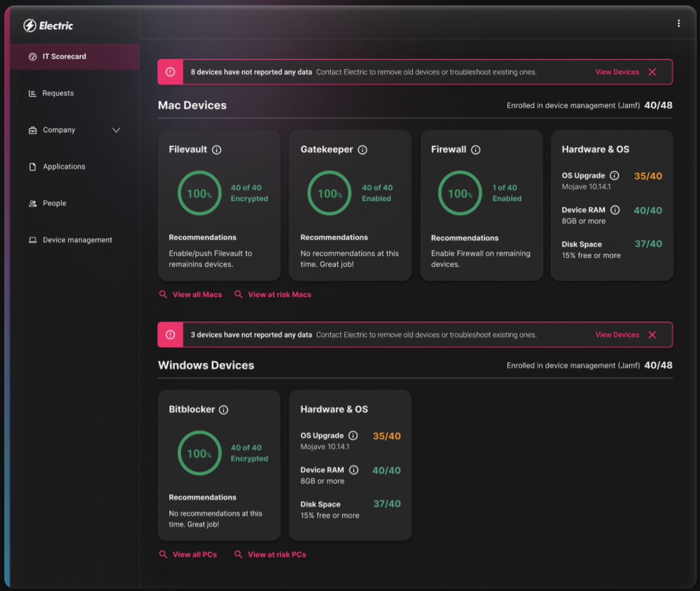Click the Bitblocker info icon
The image size is (700, 591).
(x=223, y=410)
